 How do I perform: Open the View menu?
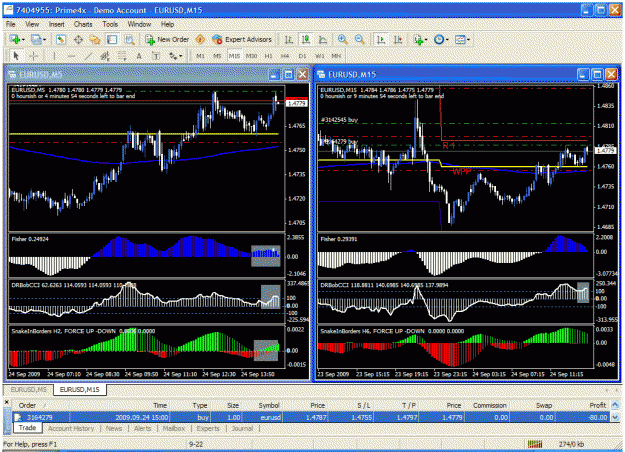pyautogui.click(x=32, y=24)
